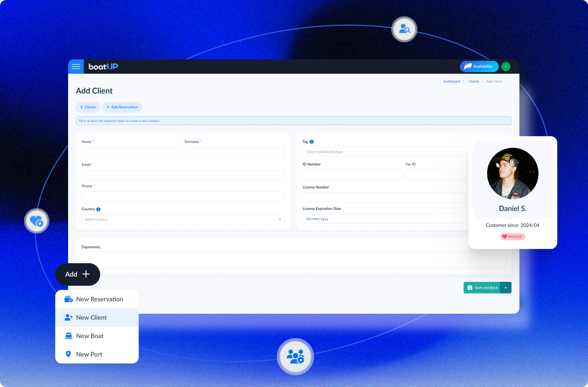Open the hamburger menu in header

click(x=76, y=66)
